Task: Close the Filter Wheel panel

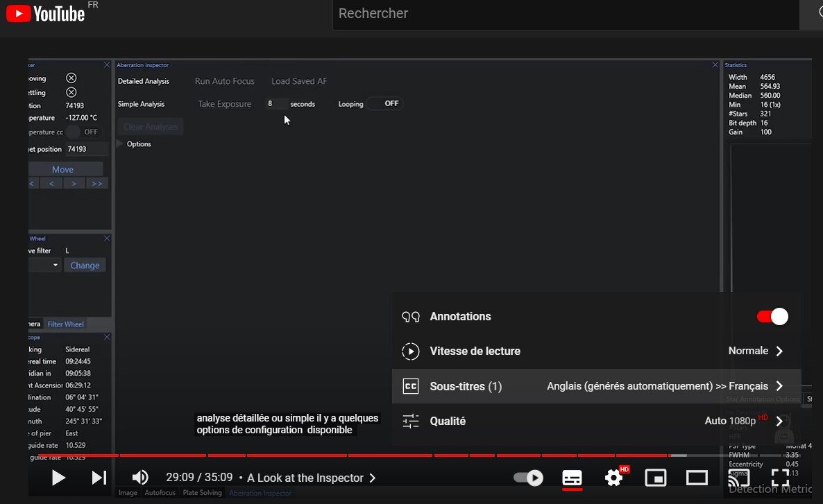Action: (107, 238)
